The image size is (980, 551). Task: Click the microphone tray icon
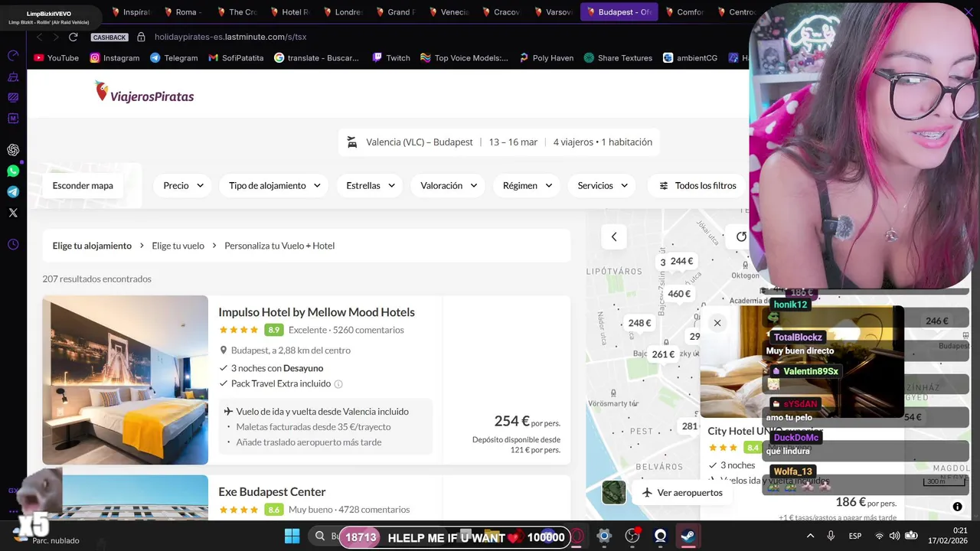pos(831,536)
